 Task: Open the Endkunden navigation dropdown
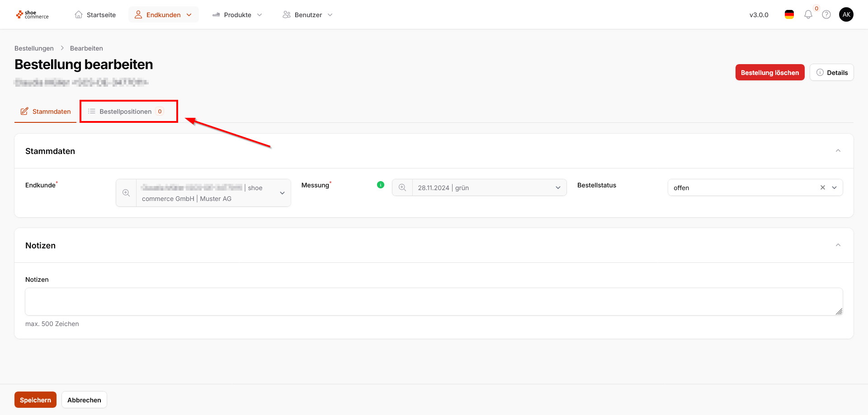(x=164, y=15)
